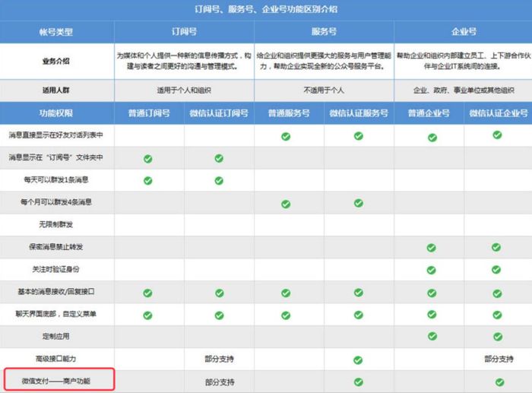Click 微信认证服务号 checkmark in 每个月可以群发4条消息 row
Screen dimensions: 532x393
click(358, 203)
